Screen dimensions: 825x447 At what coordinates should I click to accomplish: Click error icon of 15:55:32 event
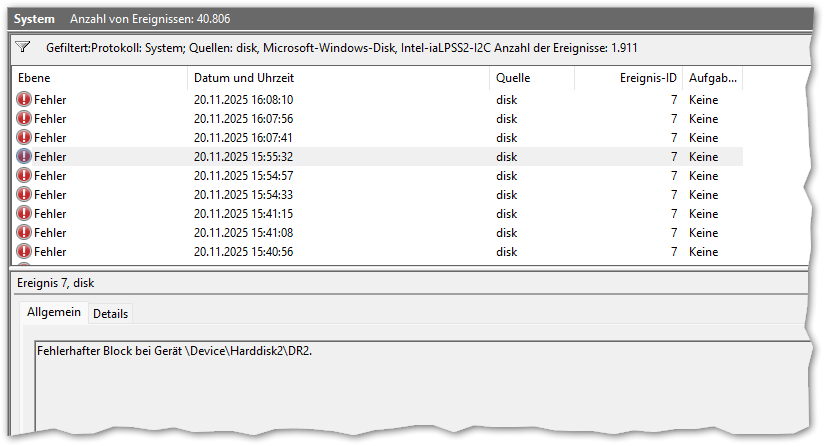24,157
